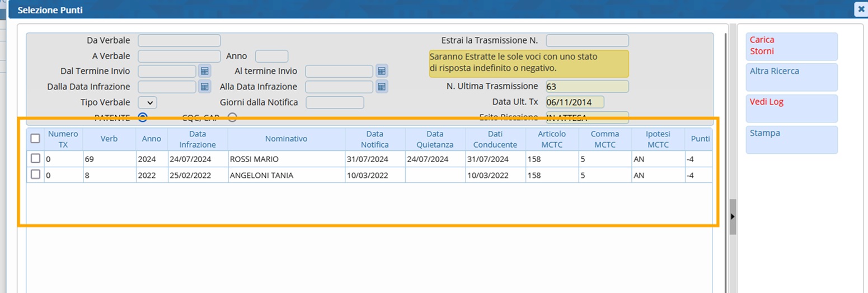Click the Estrai la Trasmissione N. field

[x=587, y=40]
